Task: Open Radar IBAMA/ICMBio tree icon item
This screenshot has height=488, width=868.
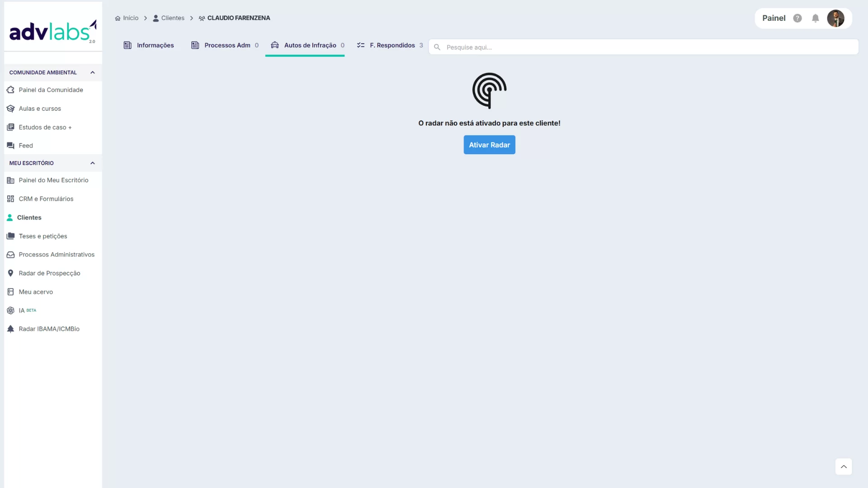Action: pos(49,329)
